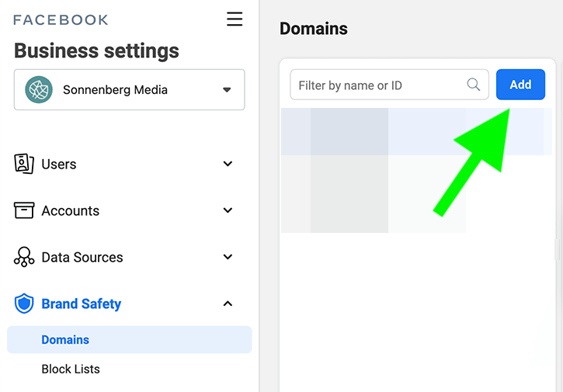Click the Users badge icon

[24, 164]
